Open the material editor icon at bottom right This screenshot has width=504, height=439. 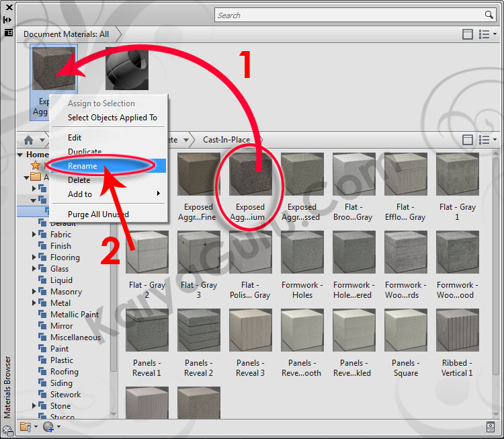click(x=491, y=426)
